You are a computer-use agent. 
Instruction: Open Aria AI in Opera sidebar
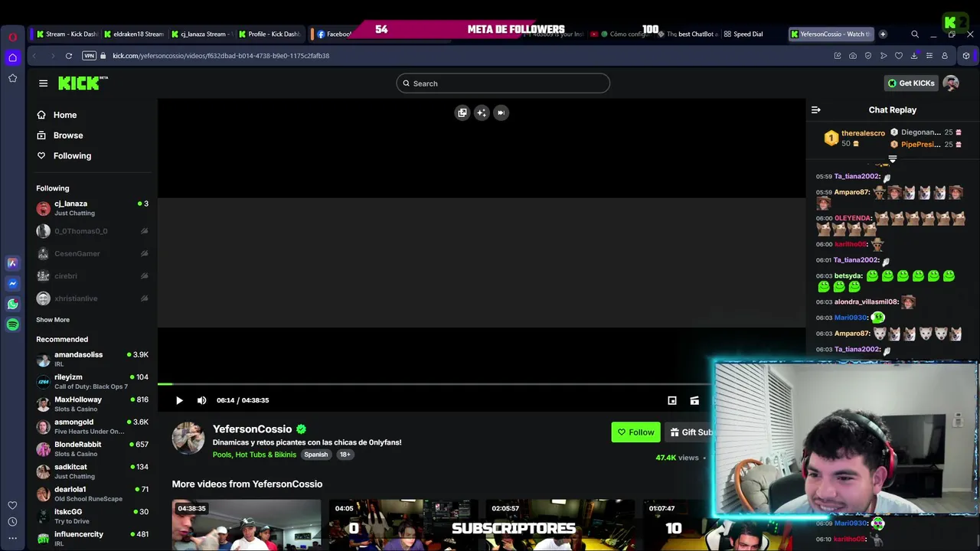tap(12, 263)
